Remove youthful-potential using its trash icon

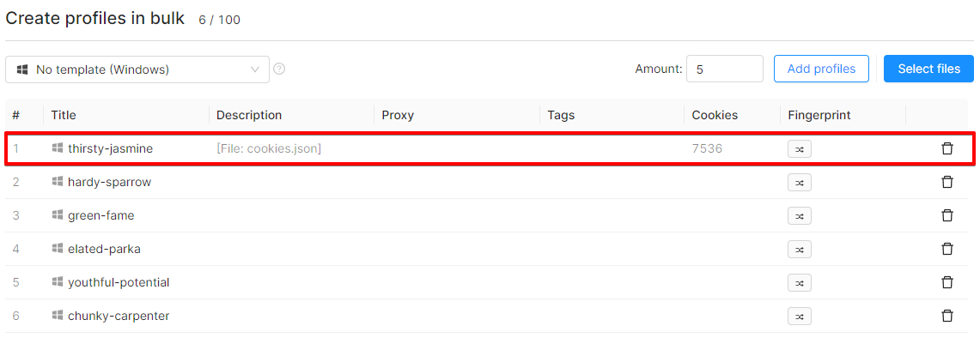[x=947, y=282]
